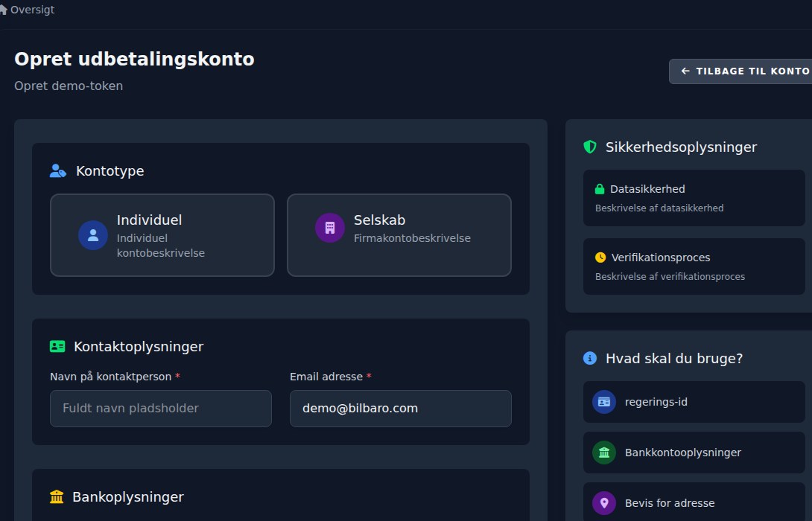This screenshot has height=521, width=812.
Task: Click the Kontaktoplysninger ID card icon
Action: point(57,346)
